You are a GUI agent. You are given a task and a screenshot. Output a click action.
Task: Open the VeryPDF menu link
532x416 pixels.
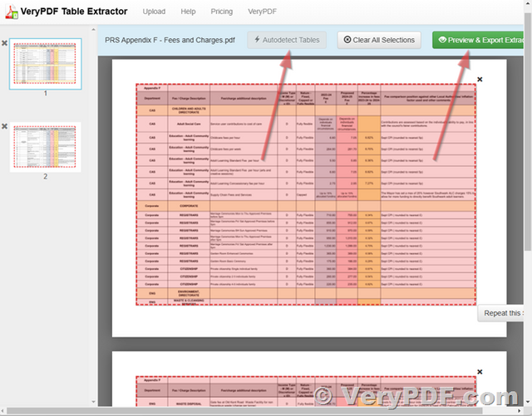(x=262, y=12)
